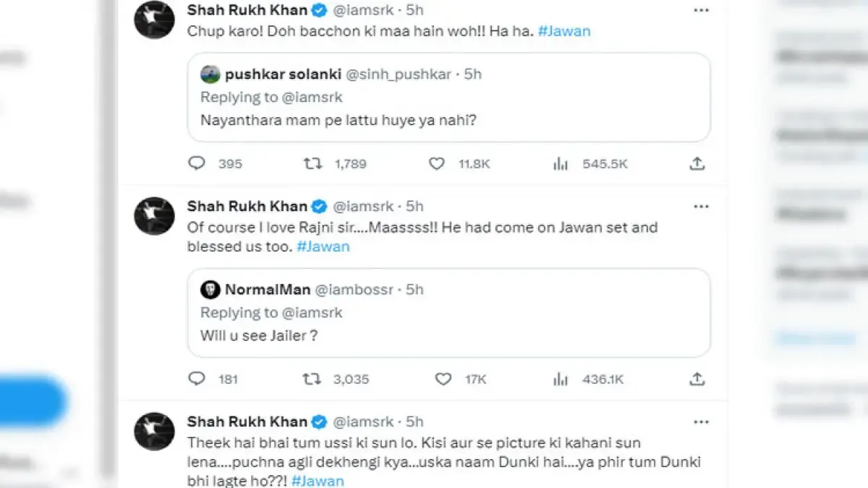Click Shah Rukh Khan's verified badge
Viewport: 868px width, 488px height.
pyautogui.click(x=318, y=10)
